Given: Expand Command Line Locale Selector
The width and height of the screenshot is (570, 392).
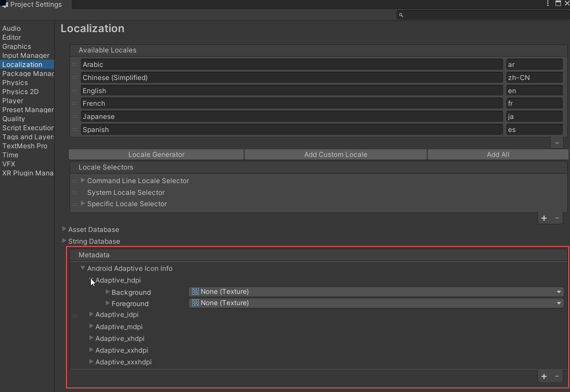Looking at the screenshot, I should 83,180.
